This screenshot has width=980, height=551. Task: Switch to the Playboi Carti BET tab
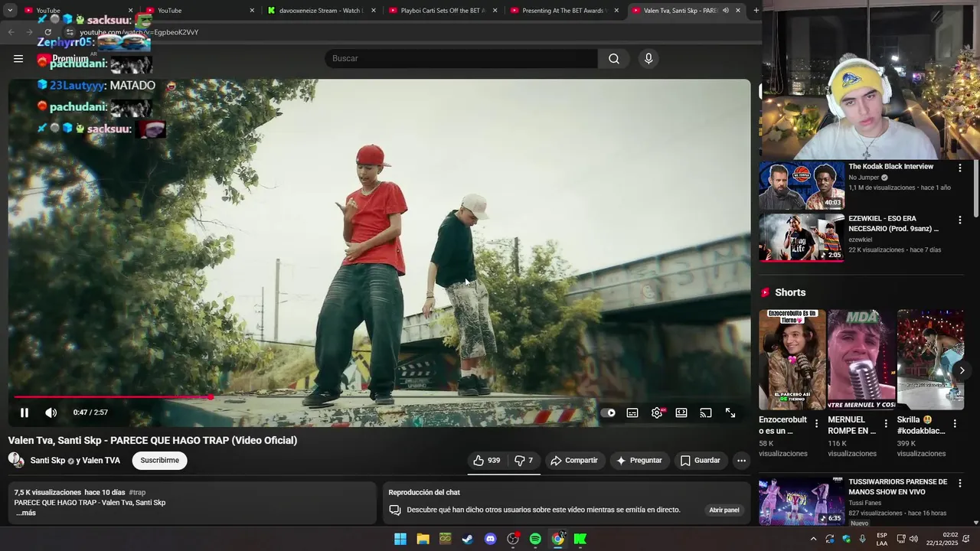click(443, 11)
